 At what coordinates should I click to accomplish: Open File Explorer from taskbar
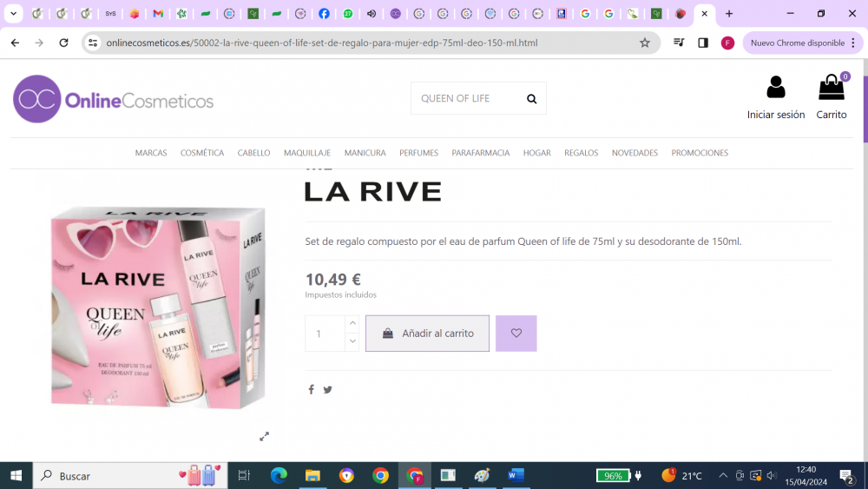(312, 476)
